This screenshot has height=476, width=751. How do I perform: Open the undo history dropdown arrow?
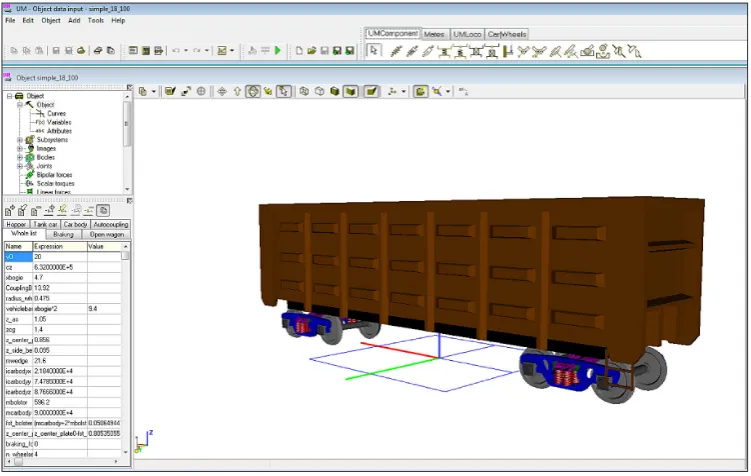click(x=186, y=50)
